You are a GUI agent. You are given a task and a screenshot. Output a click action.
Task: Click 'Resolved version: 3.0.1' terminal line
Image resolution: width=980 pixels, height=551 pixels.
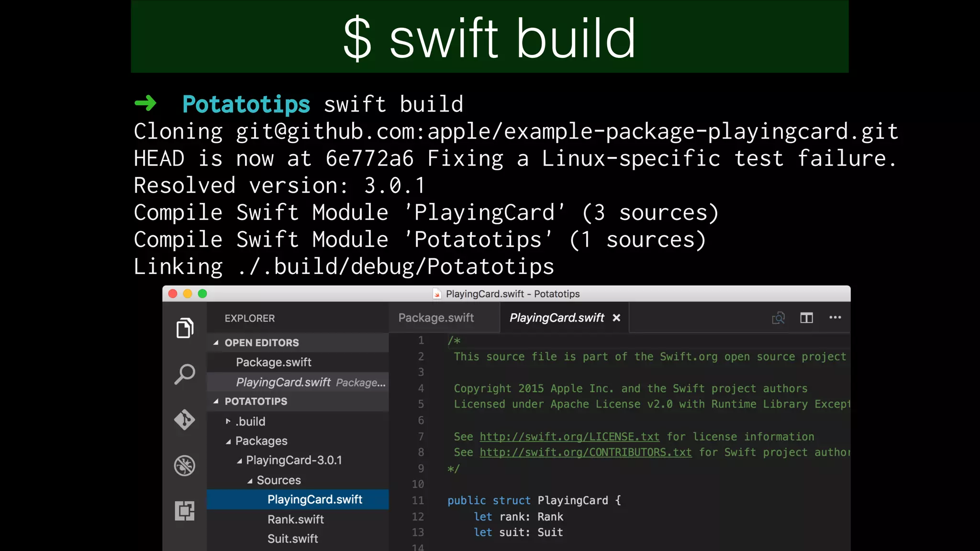pyautogui.click(x=280, y=186)
